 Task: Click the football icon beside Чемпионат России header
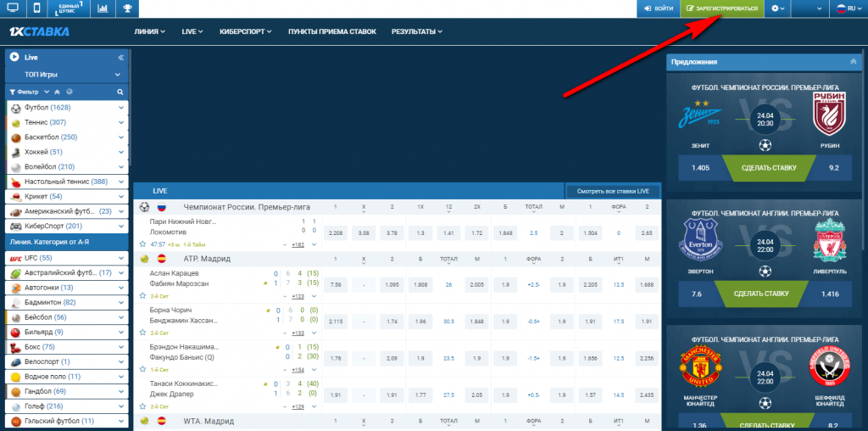pyautogui.click(x=144, y=207)
